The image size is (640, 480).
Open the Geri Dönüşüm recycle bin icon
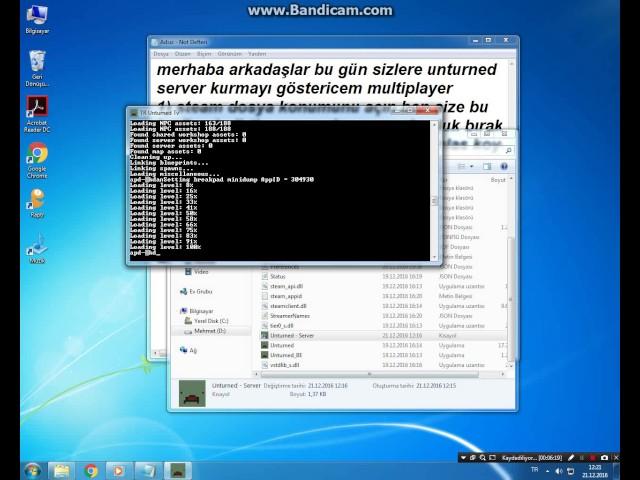click(37, 68)
